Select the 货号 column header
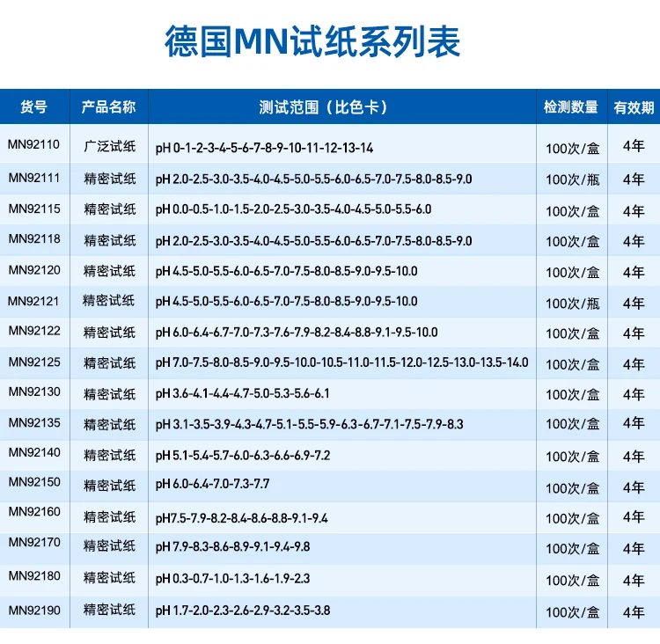Screen dimensions: 660x644 click(33, 107)
